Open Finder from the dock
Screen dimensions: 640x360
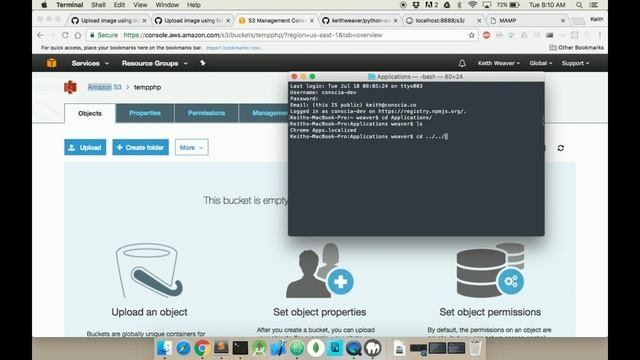[x=164, y=348]
